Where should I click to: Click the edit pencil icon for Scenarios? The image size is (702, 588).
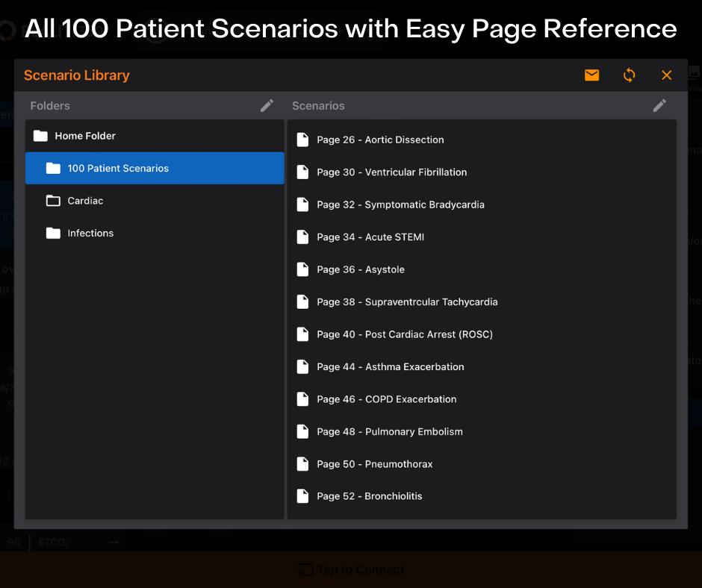tap(659, 105)
